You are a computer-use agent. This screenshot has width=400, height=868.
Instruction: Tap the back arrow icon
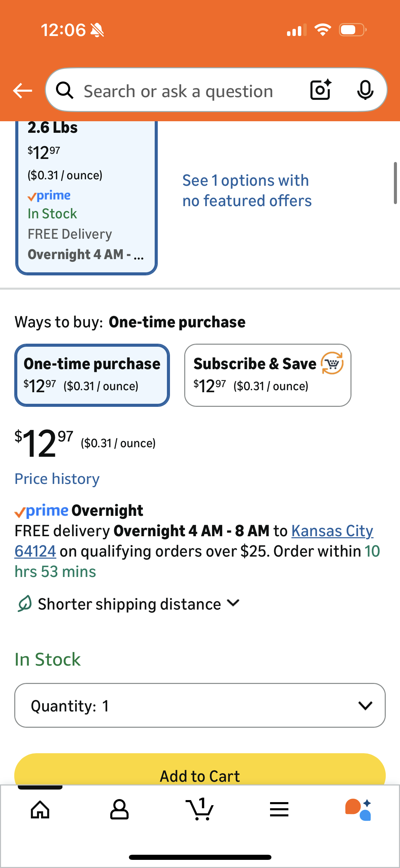click(22, 91)
